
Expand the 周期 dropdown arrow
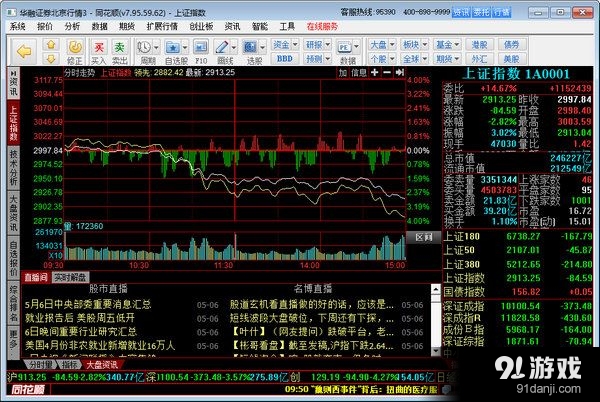click(156, 47)
